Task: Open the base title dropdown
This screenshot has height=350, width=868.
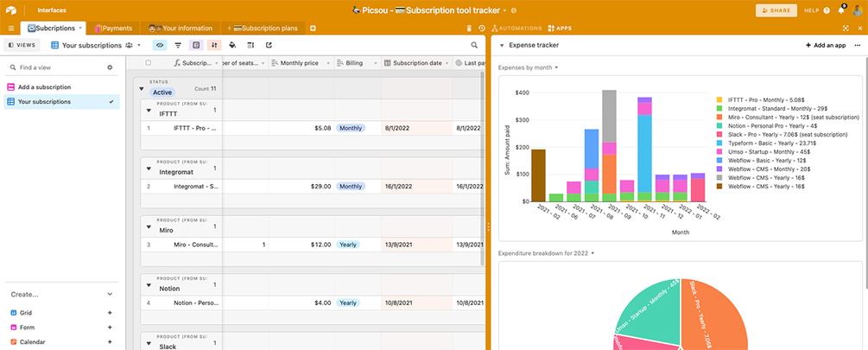Action: pos(505,10)
